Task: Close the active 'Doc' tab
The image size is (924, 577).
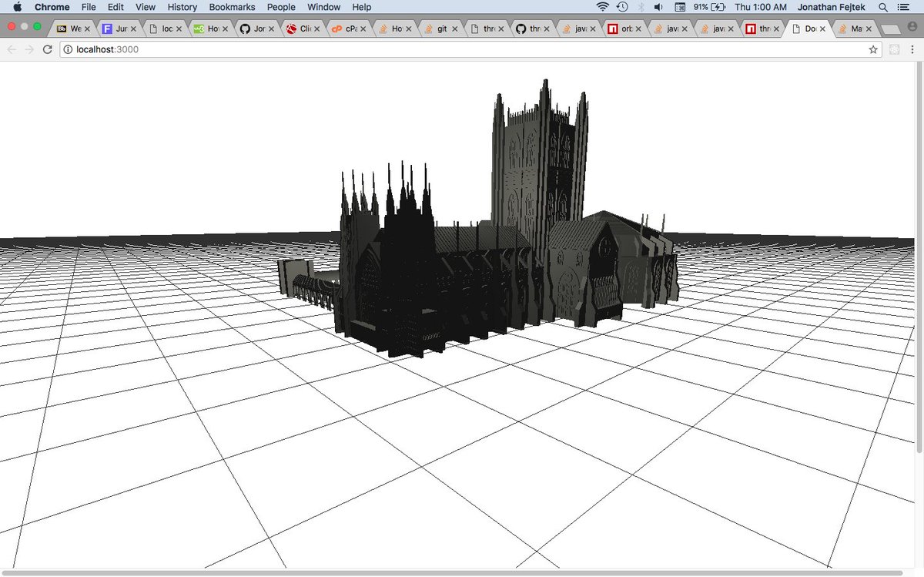Action: [823, 29]
